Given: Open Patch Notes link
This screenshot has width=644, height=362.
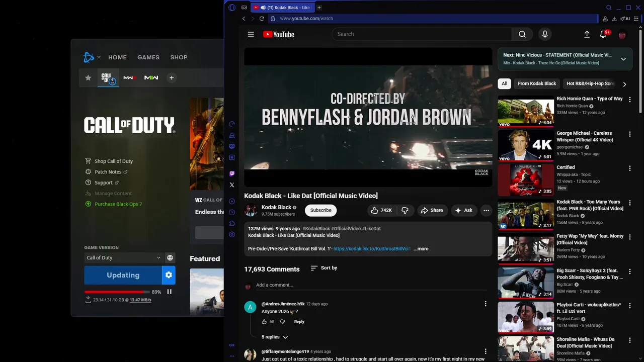Looking at the screenshot, I should [106, 172].
